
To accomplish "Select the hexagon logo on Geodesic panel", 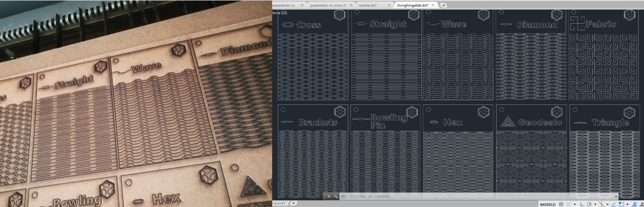I will pos(557,112).
